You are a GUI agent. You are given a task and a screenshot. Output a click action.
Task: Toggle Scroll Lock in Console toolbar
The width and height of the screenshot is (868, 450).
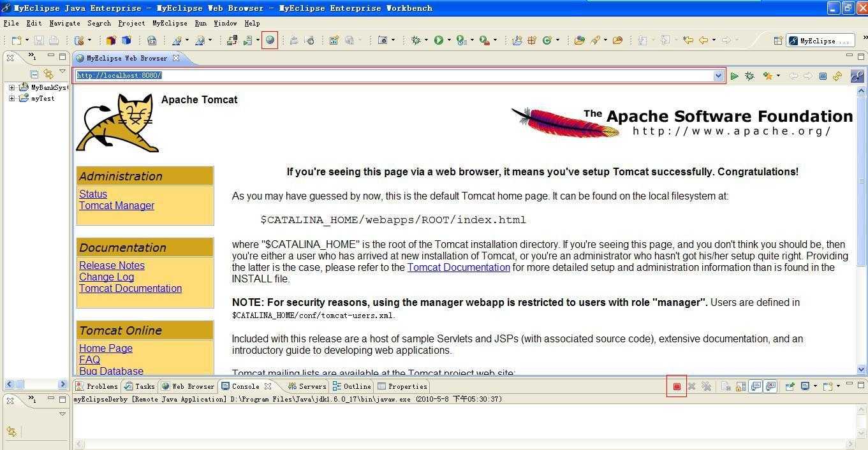(740, 386)
